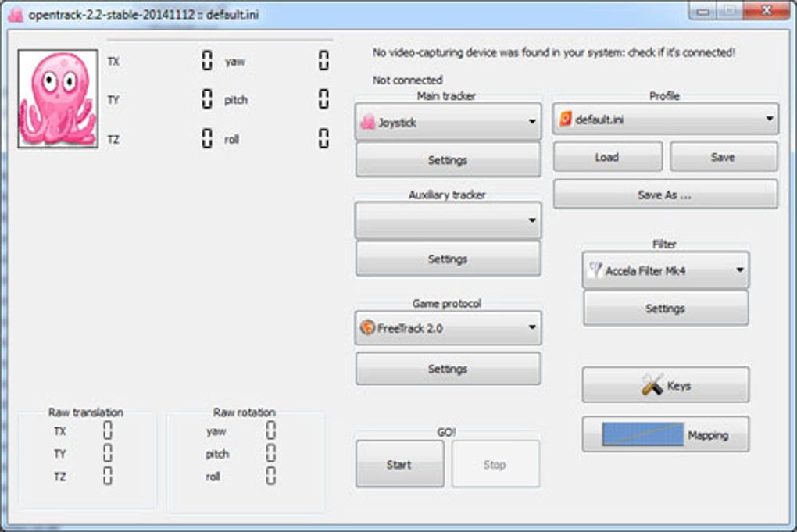Viewport: 797px width, 532px height.
Task: Open Settings under Main tracker
Action: pyautogui.click(x=448, y=160)
